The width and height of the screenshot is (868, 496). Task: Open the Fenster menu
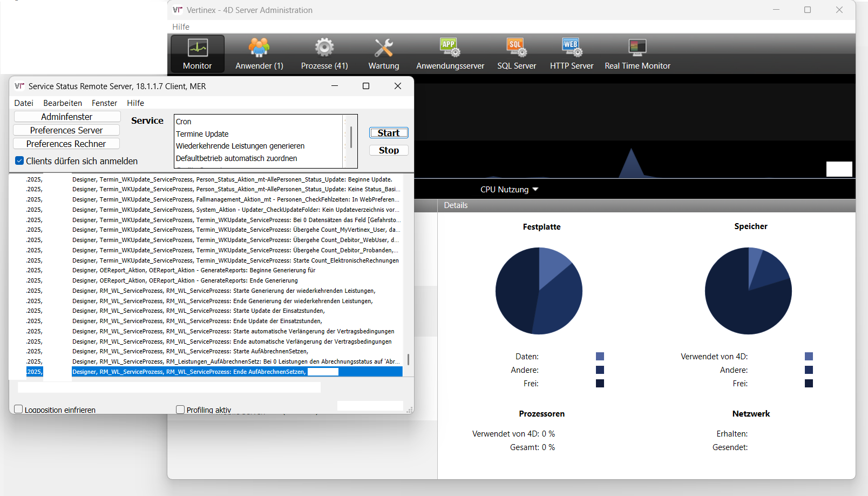click(104, 103)
